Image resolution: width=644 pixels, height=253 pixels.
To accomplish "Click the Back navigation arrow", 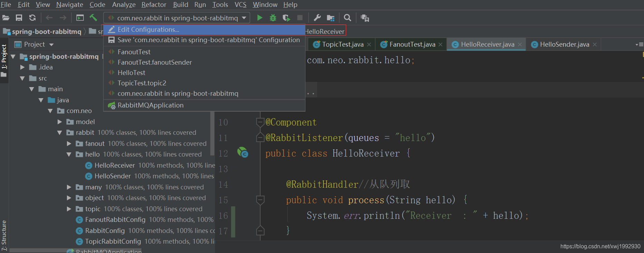I will click(x=49, y=18).
